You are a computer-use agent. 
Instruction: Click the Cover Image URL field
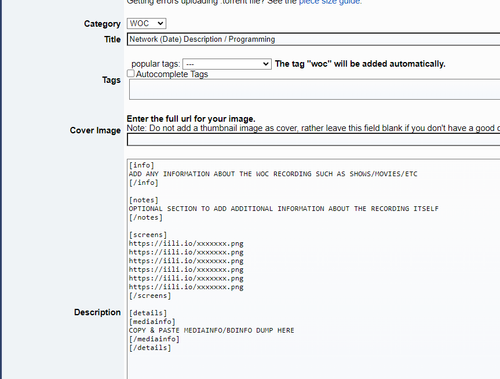pyautogui.click(x=313, y=140)
